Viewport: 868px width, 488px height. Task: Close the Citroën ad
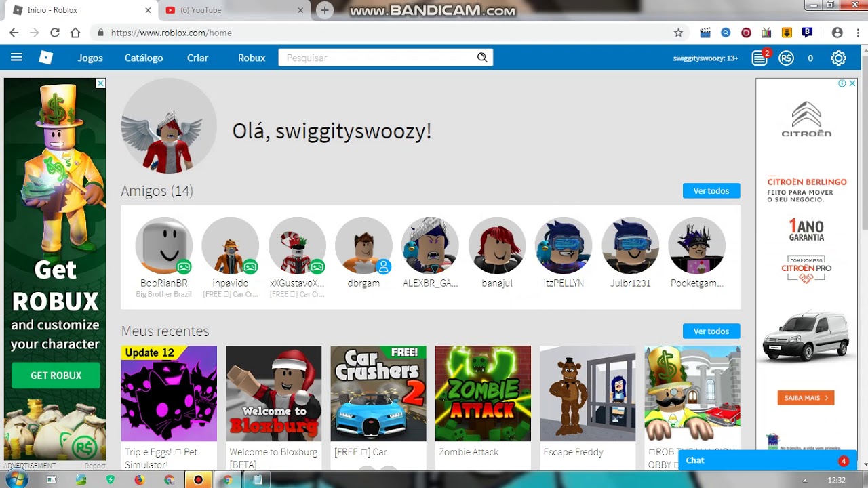(x=852, y=83)
